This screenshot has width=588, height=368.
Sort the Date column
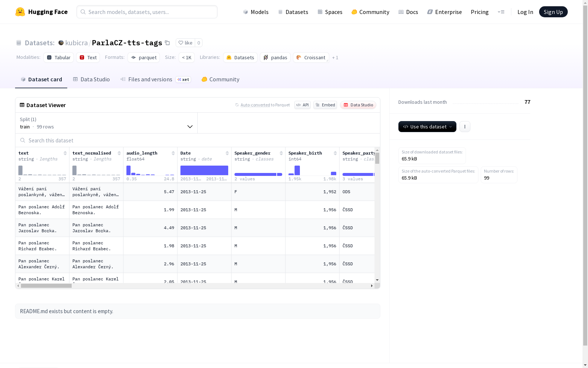227,153
